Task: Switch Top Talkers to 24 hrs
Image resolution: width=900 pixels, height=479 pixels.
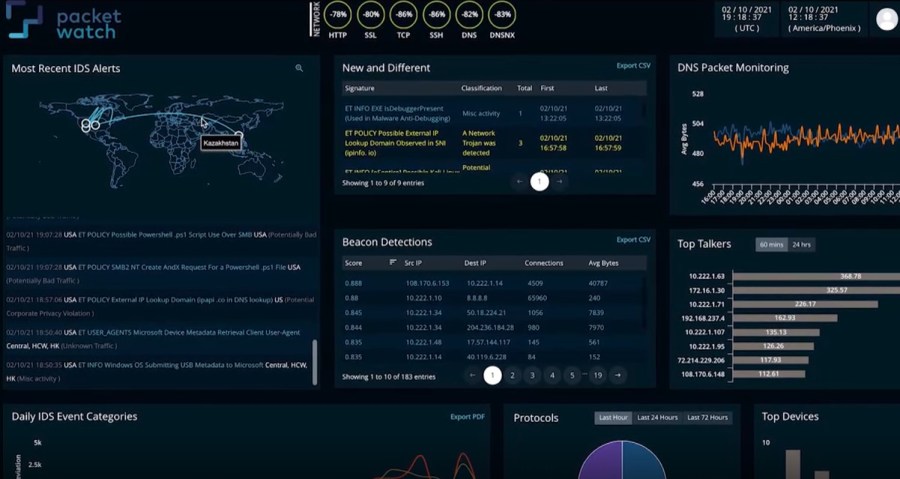Action: 802,244
